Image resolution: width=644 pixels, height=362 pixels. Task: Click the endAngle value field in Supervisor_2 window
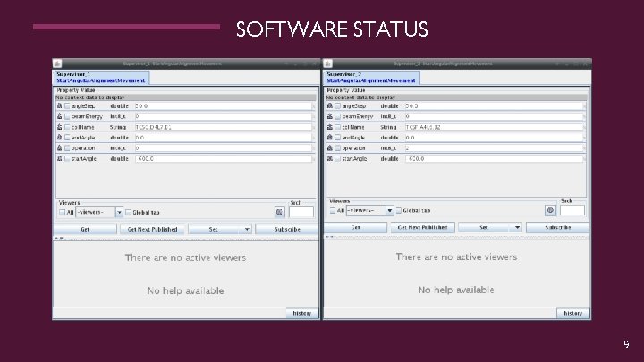(494, 138)
